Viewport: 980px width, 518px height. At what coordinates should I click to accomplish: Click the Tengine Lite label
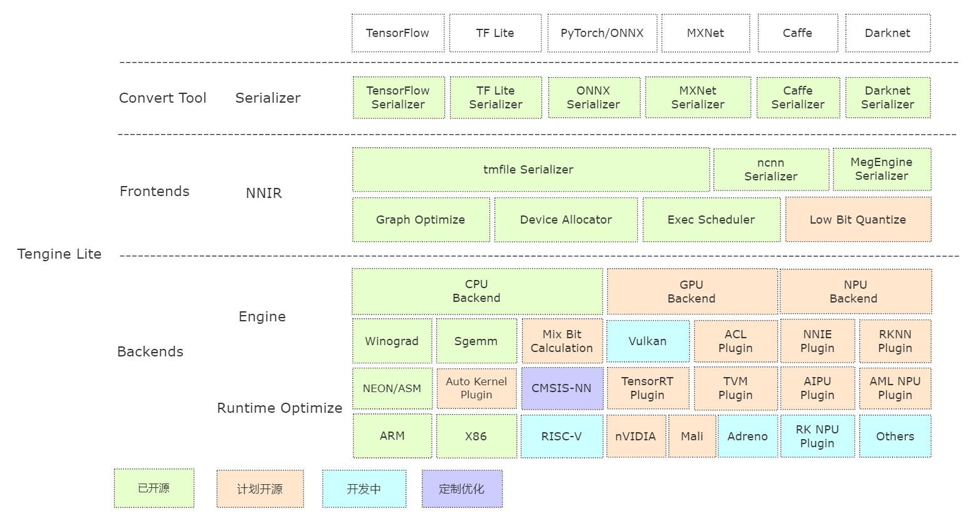(59, 254)
